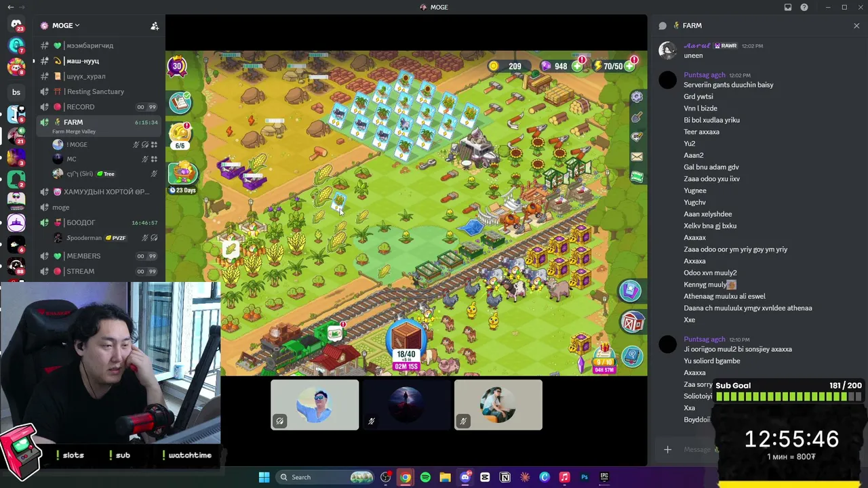Open the star card collection button

(631, 291)
